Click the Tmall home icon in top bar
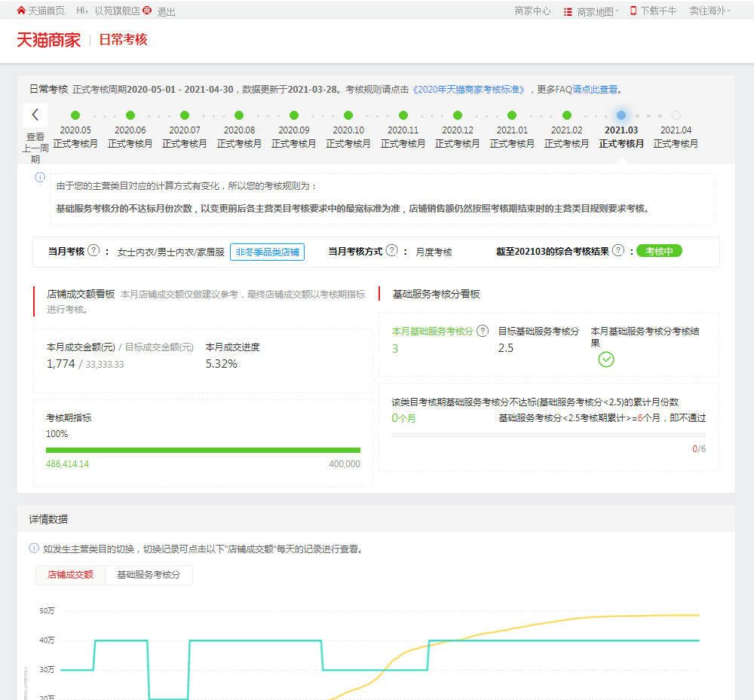 tap(21, 11)
